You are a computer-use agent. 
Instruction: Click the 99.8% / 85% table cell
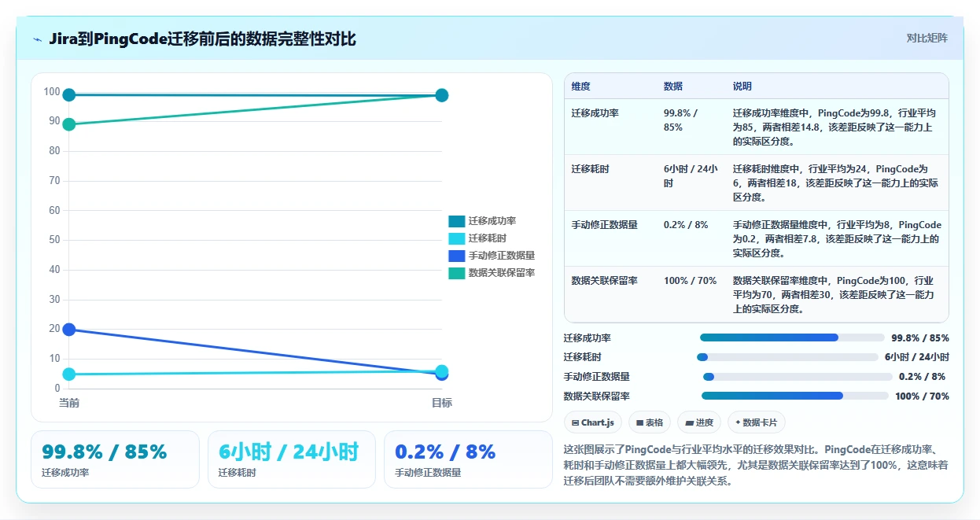tap(681, 120)
